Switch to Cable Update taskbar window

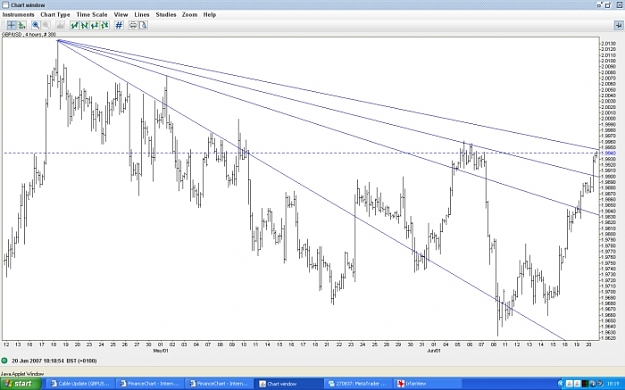point(82,384)
